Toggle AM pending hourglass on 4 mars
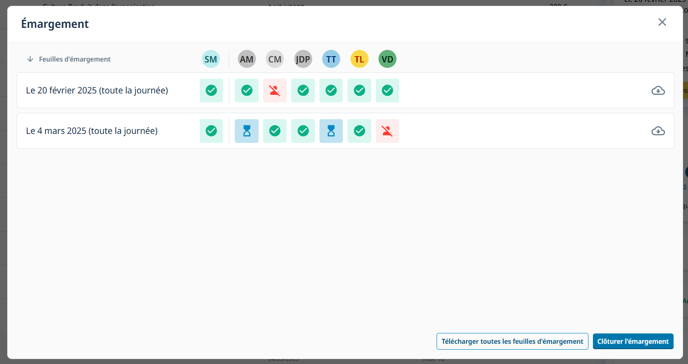This screenshot has height=364, width=688. (x=247, y=131)
